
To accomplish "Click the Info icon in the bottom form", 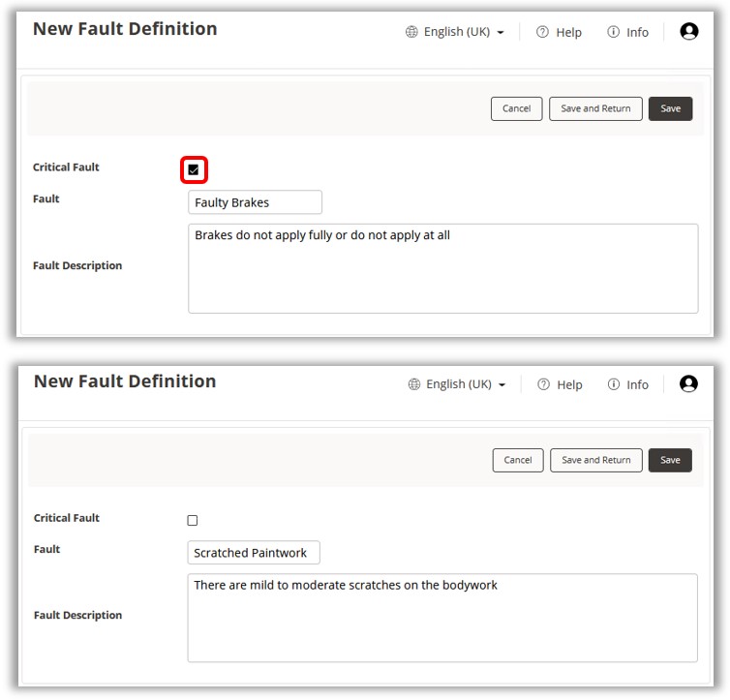I will pyautogui.click(x=613, y=384).
